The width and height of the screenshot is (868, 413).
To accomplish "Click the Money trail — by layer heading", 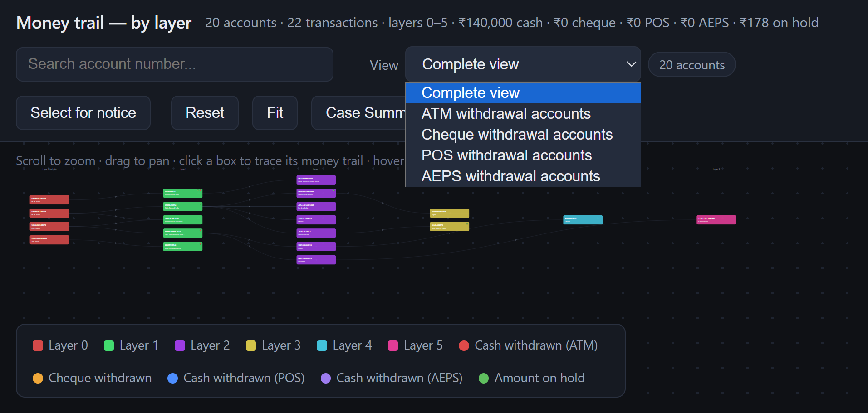I will (x=104, y=23).
